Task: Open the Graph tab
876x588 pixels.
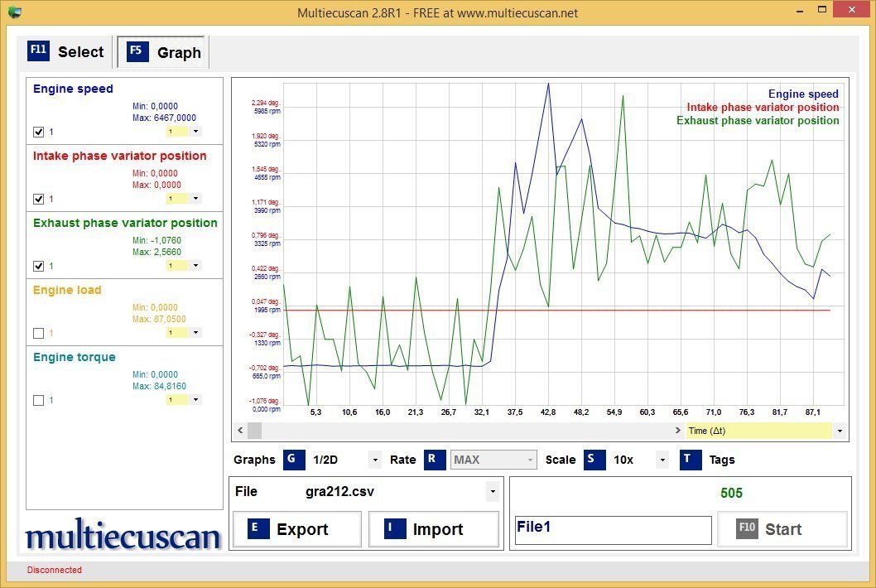Action: point(163,52)
